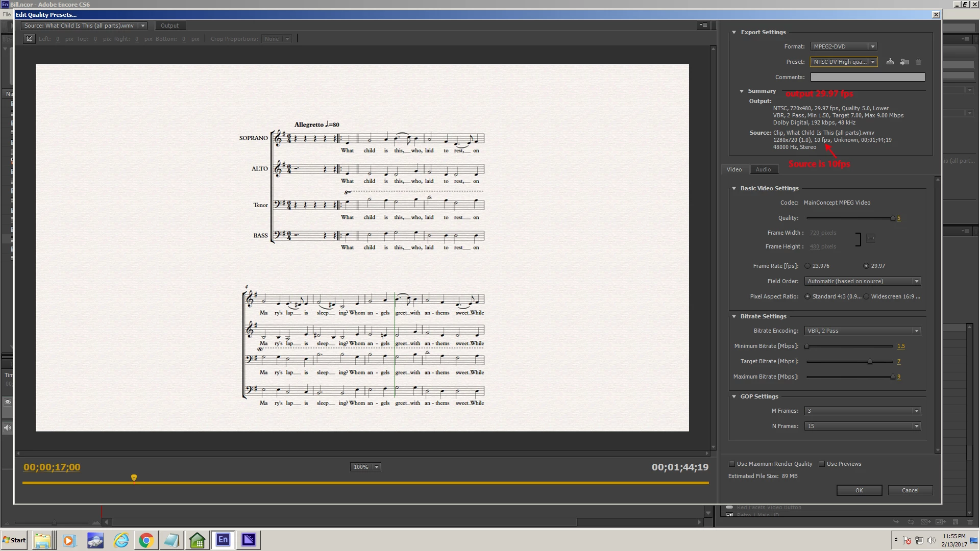Open Chrome from the taskbar
Viewport: 980px width, 551px height.
pos(146,540)
